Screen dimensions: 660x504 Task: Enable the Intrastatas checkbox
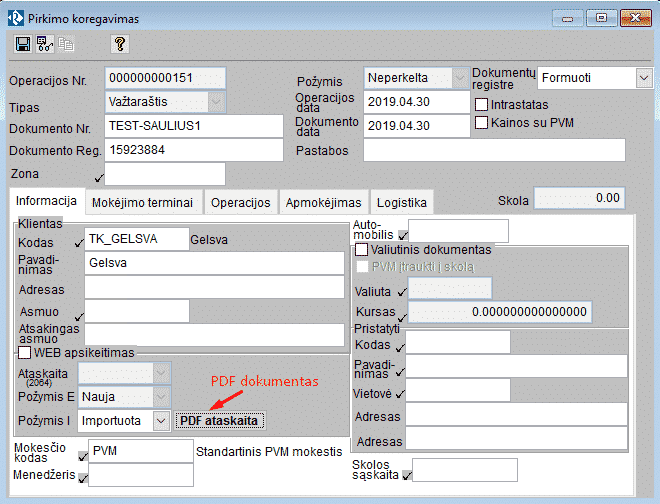coord(481,104)
